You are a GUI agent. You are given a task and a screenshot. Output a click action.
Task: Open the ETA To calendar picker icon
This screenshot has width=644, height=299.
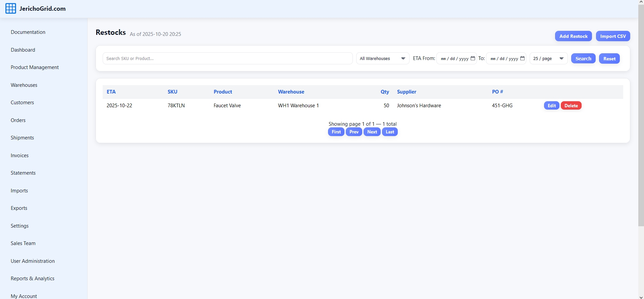click(x=522, y=58)
